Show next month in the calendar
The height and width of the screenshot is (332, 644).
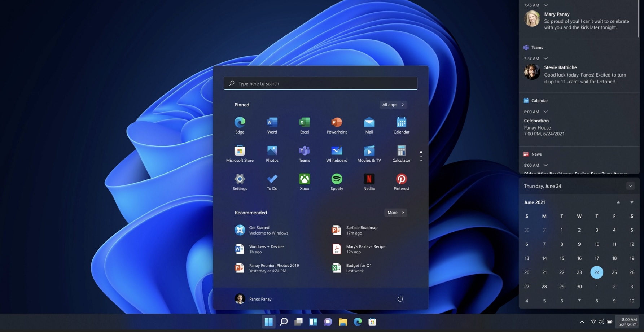click(632, 202)
